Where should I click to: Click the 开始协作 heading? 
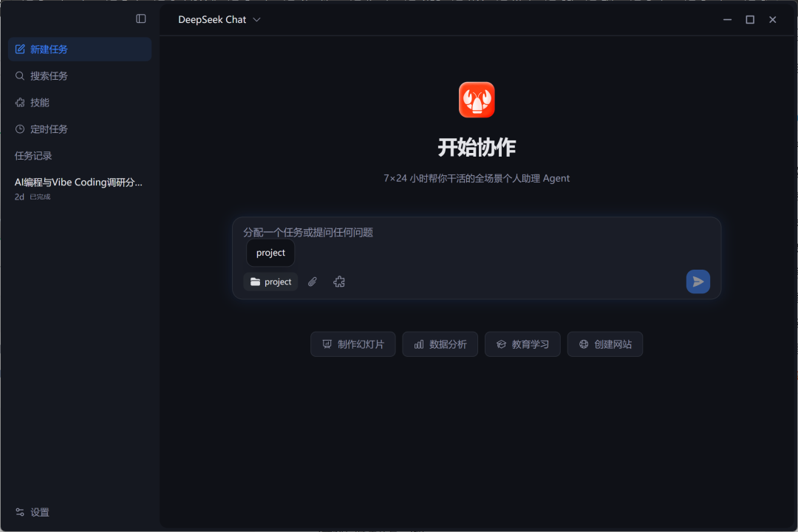pyautogui.click(x=477, y=148)
